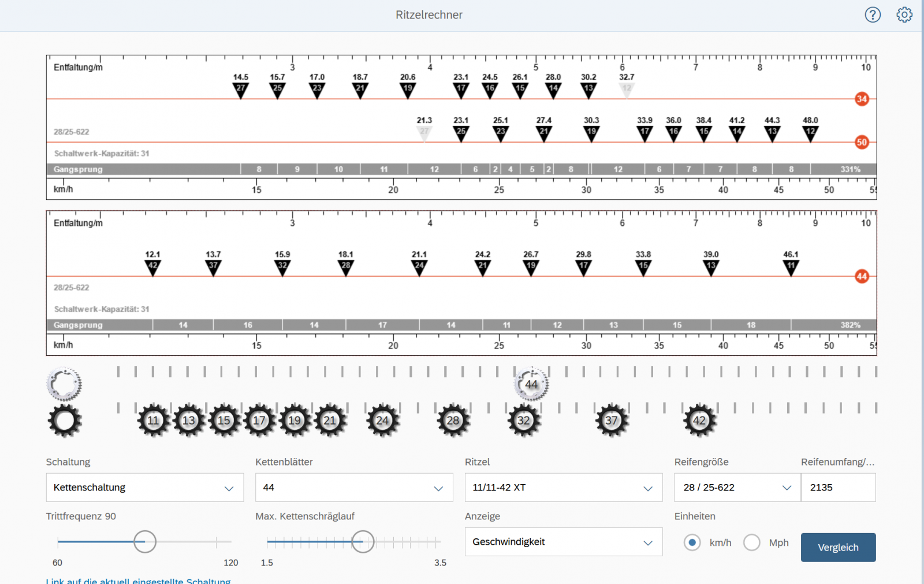Expand the Anzeige Geschwindigkeit dropdown
The image size is (924, 584).
coord(563,542)
